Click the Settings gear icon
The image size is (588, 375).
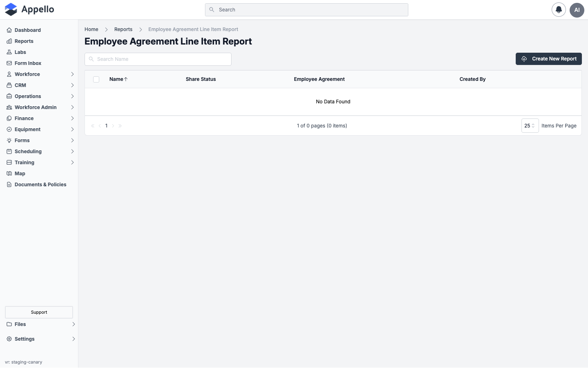(9, 339)
